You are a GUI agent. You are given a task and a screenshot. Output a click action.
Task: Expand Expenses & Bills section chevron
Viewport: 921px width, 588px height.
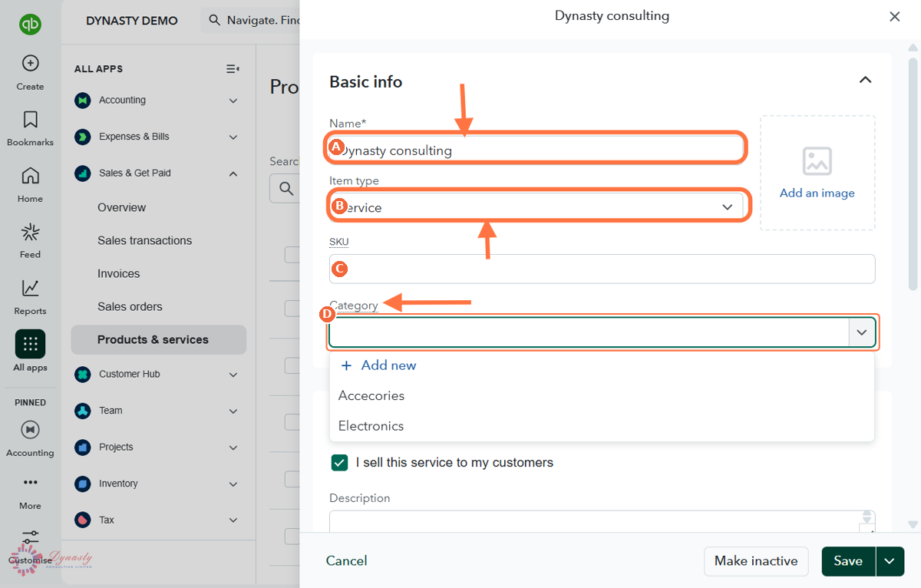pyautogui.click(x=233, y=137)
